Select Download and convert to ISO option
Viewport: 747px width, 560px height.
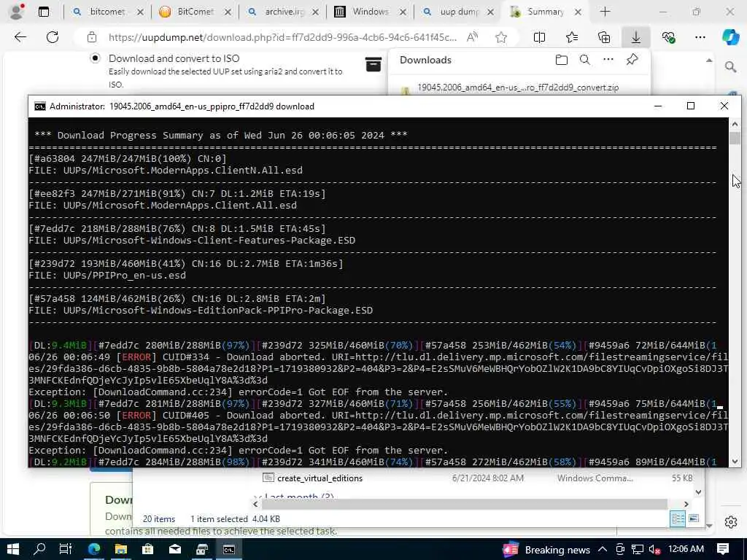(x=96, y=58)
